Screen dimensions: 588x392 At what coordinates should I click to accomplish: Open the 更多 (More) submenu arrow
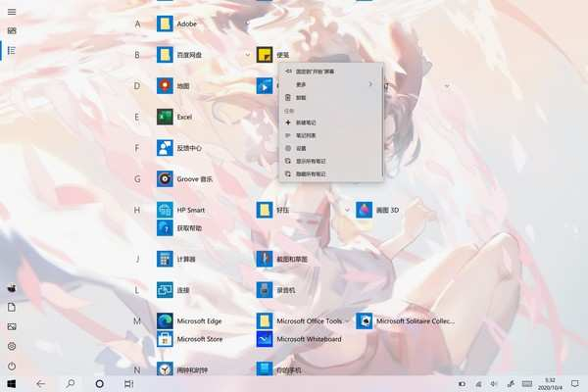(x=370, y=84)
